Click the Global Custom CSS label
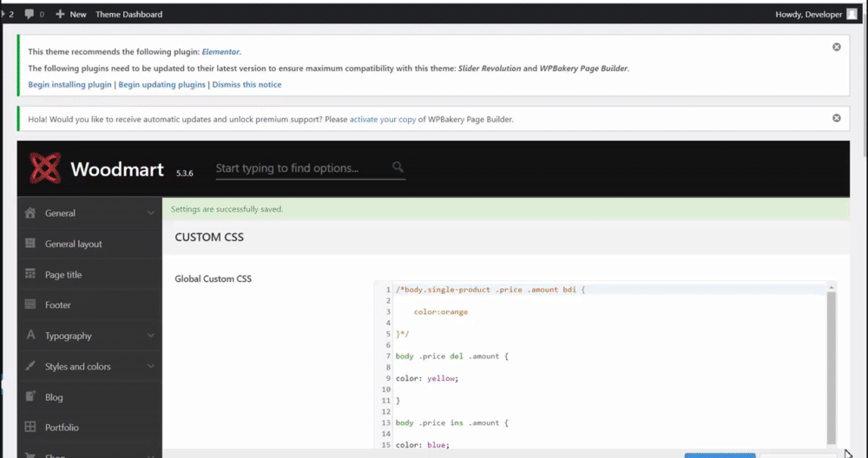The height and width of the screenshot is (458, 868). (x=214, y=278)
